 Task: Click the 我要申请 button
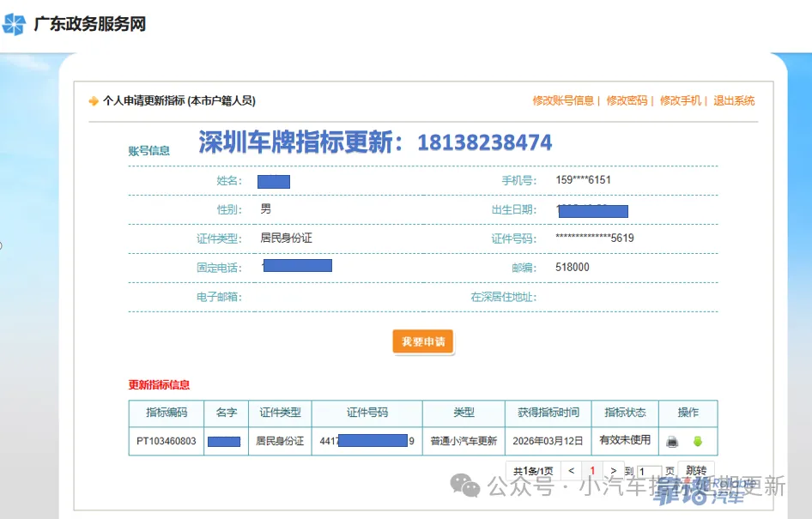423,341
